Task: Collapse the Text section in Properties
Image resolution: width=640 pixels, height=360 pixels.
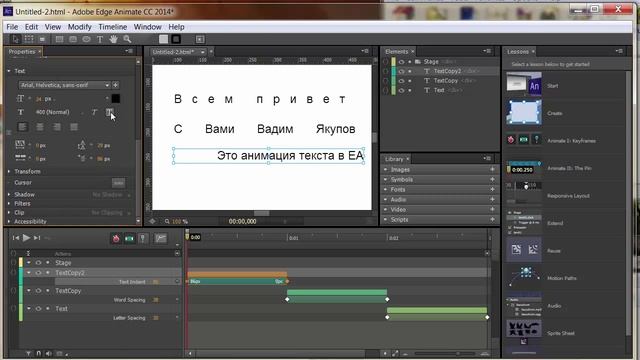Action: [9, 71]
